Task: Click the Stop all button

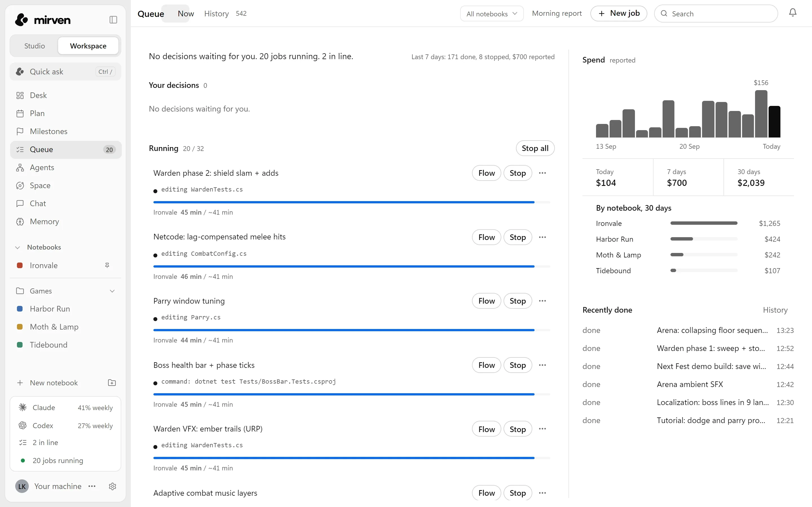Action: pyautogui.click(x=535, y=148)
